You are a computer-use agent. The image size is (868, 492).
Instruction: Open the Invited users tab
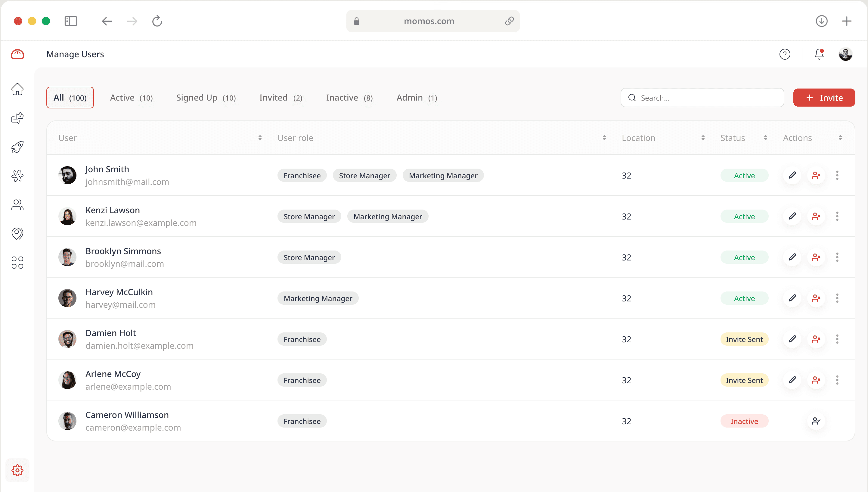tap(280, 97)
